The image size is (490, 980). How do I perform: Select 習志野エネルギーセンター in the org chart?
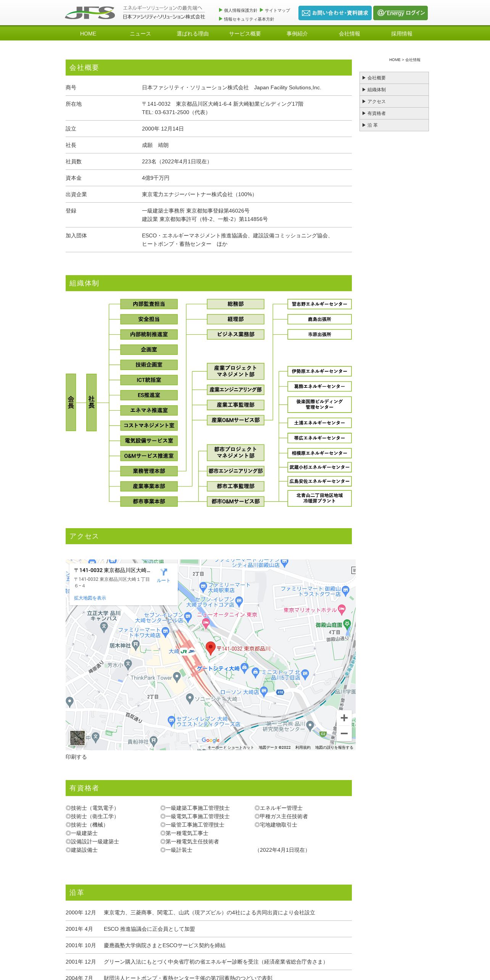click(319, 304)
